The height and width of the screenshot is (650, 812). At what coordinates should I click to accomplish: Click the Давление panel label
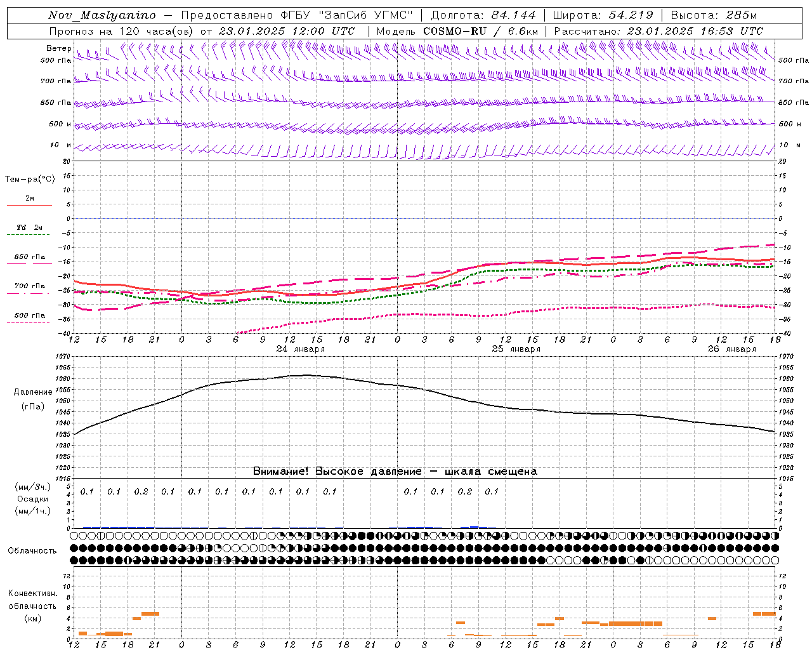pos(33,392)
